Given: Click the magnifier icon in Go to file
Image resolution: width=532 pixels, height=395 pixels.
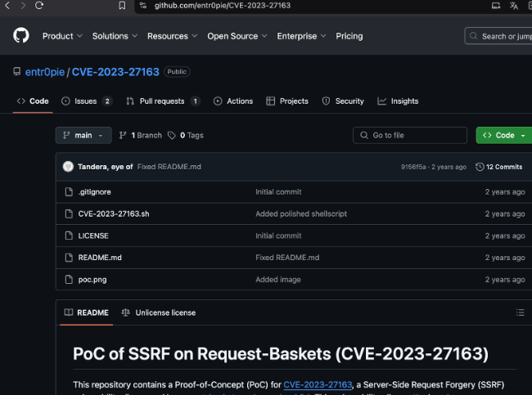Looking at the screenshot, I should pyautogui.click(x=364, y=135).
